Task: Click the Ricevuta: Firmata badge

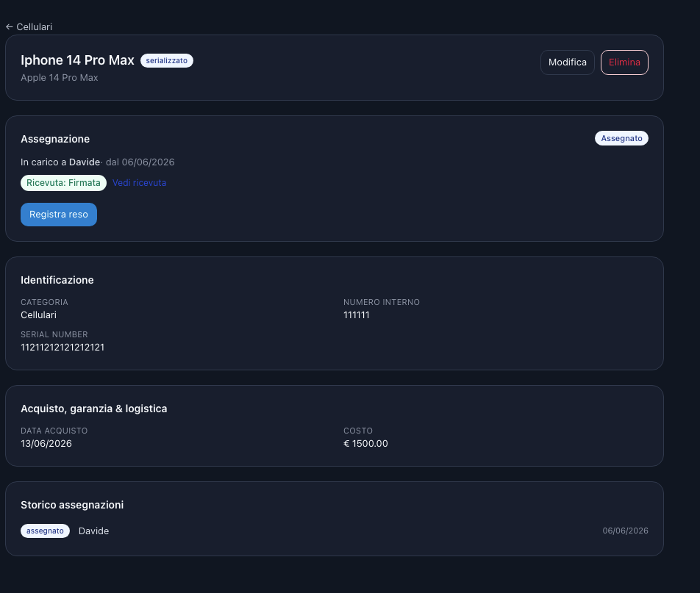Action: click(x=63, y=183)
